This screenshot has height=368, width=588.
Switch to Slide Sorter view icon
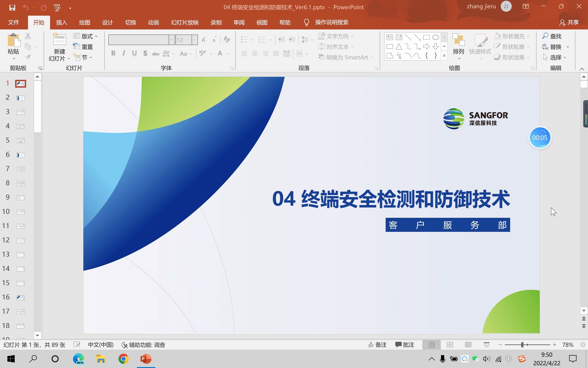(x=450, y=345)
